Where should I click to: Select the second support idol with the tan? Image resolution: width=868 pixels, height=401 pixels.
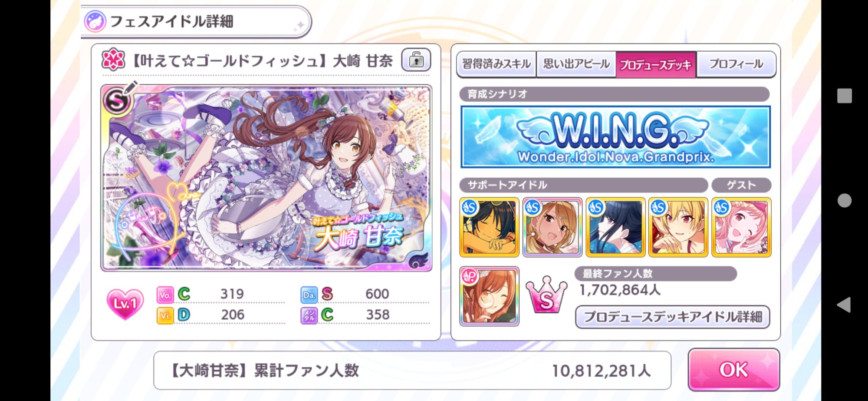pyautogui.click(x=552, y=227)
